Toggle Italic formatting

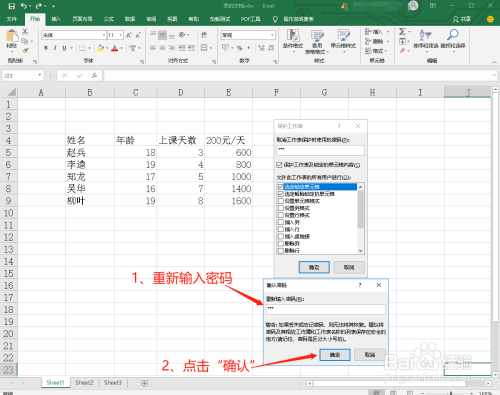[55, 48]
